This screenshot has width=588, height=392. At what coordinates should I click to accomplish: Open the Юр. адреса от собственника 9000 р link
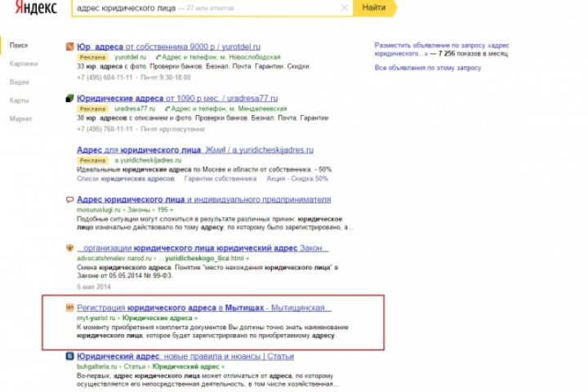click(x=168, y=47)
